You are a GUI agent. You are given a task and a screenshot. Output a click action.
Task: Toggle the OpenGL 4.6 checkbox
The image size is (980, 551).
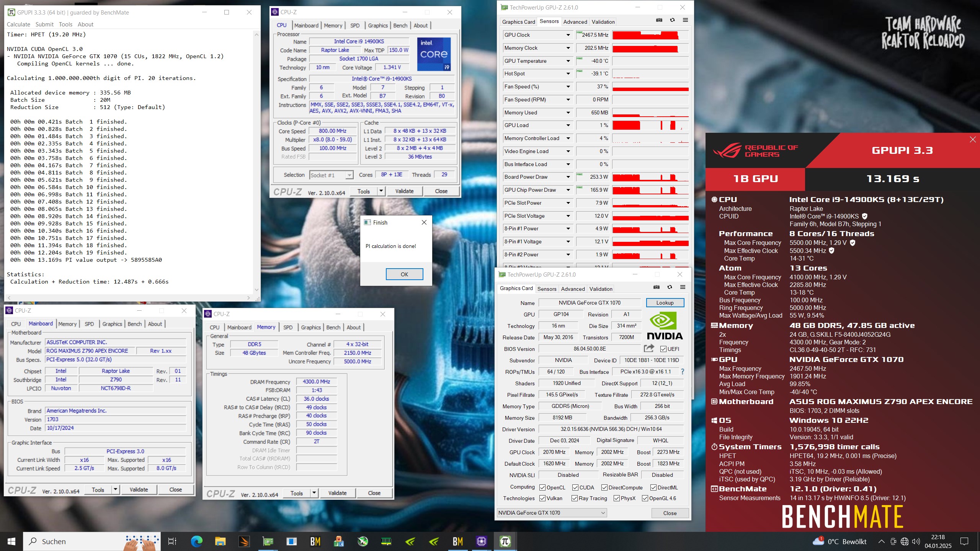click(x=645, y=498)
